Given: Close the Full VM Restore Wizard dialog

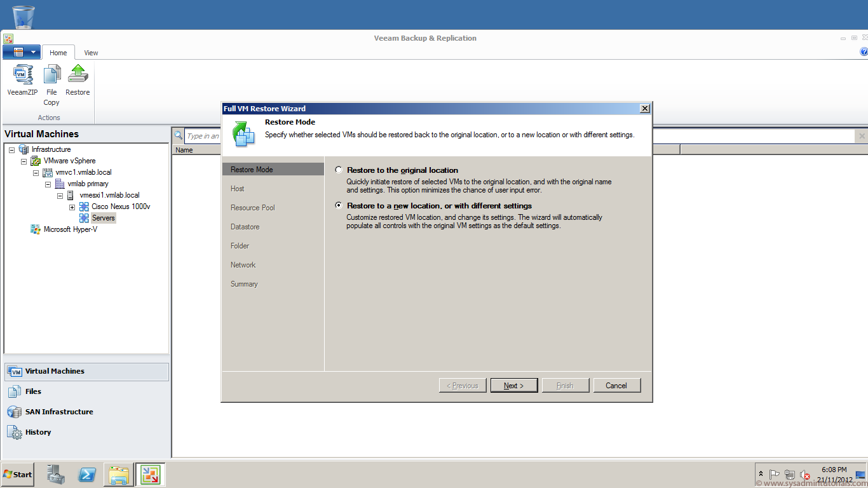Looking at the screenshot, I should 645,109.
